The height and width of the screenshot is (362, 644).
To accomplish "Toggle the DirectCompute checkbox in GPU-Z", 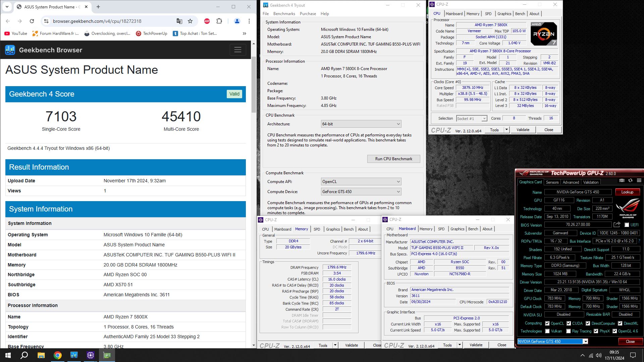I will [x=588, y=323].
